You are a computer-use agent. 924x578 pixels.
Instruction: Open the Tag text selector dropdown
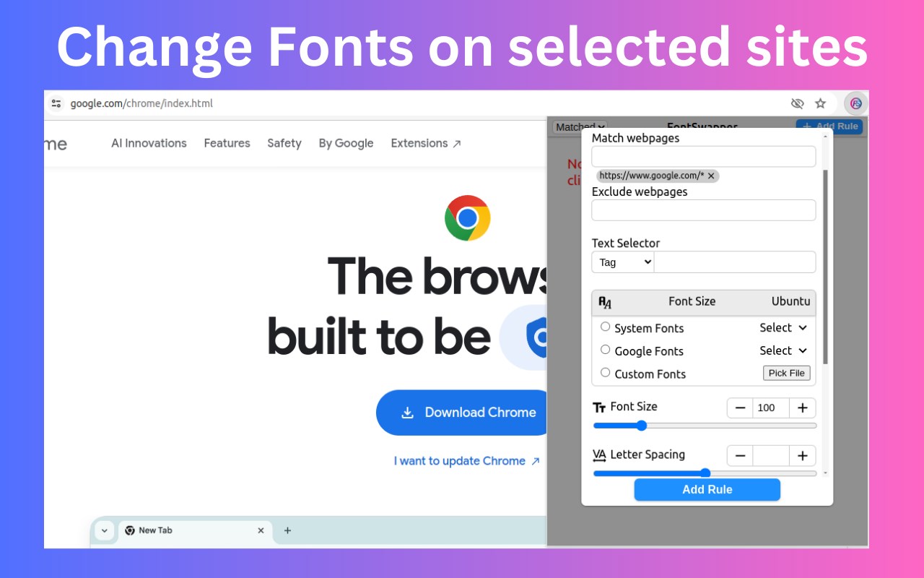623,262
